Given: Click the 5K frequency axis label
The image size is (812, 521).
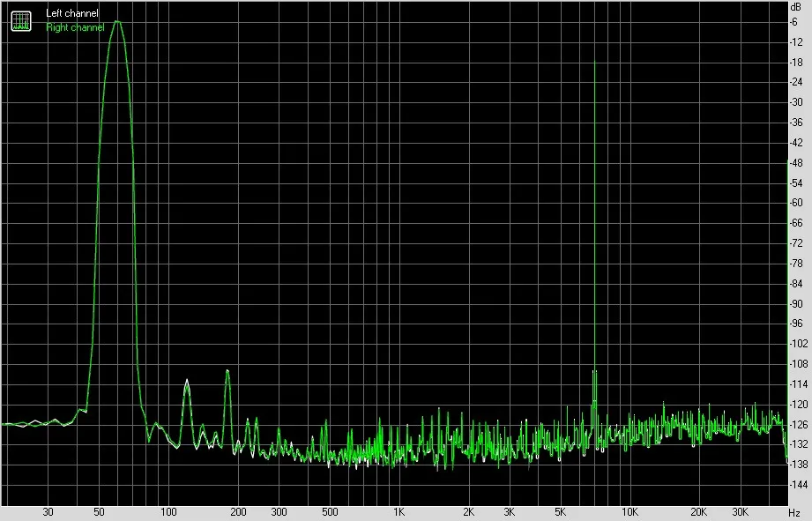Looking at the screenshot, I should pyautogui.click(x=561, y=512).
